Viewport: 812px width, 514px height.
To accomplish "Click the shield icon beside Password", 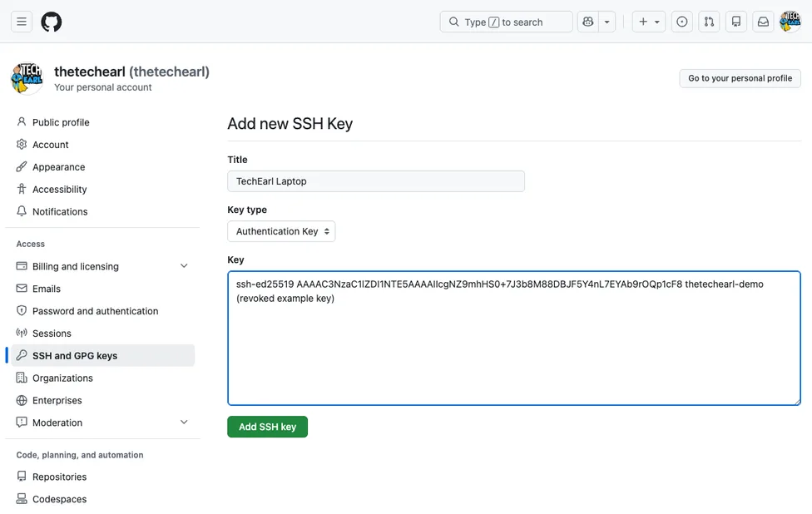I will pyautogui.click(x=22, y=310).
